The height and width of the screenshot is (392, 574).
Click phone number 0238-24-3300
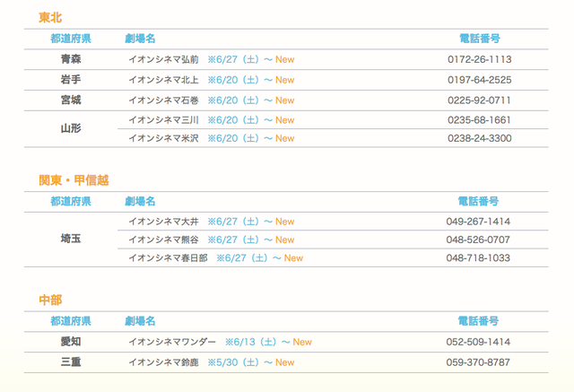pyautogui.click(x=480, y=138)
